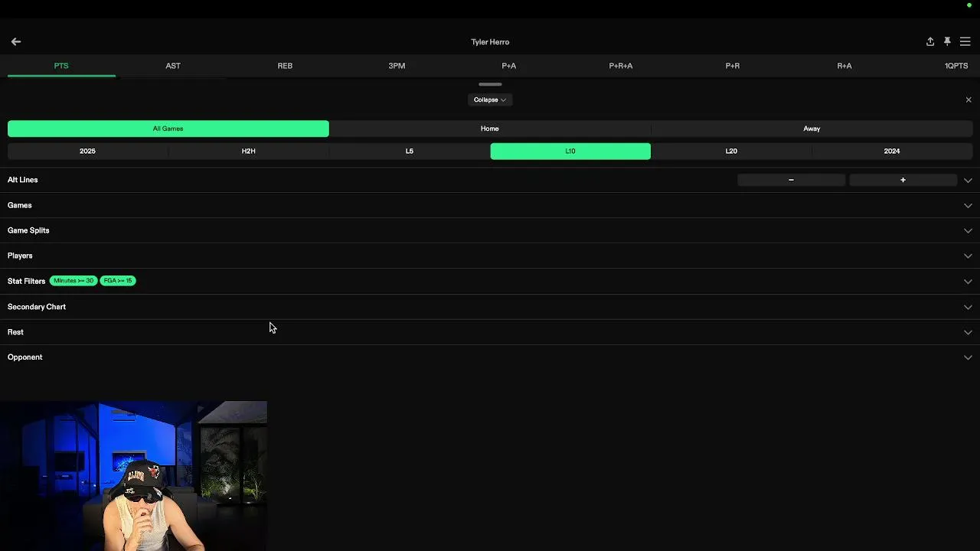This screenshot has height=551, width=980.
Task: Choose the 2024 season range
Action: [892, 152]
